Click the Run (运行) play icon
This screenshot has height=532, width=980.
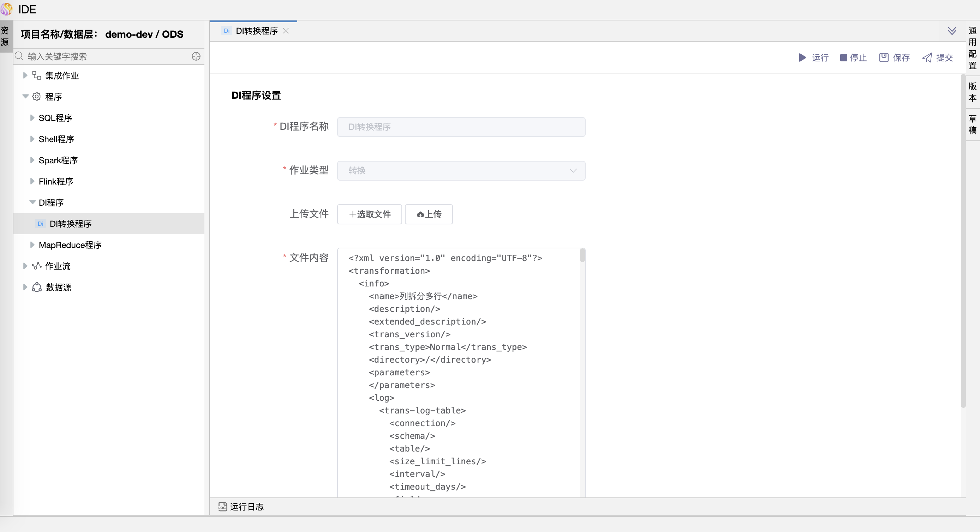coord(802,58)
